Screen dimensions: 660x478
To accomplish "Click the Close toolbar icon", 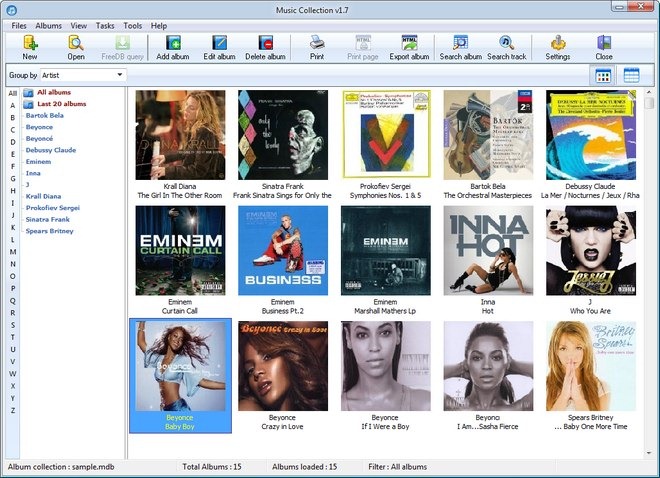I will click(x=604, y=47).
